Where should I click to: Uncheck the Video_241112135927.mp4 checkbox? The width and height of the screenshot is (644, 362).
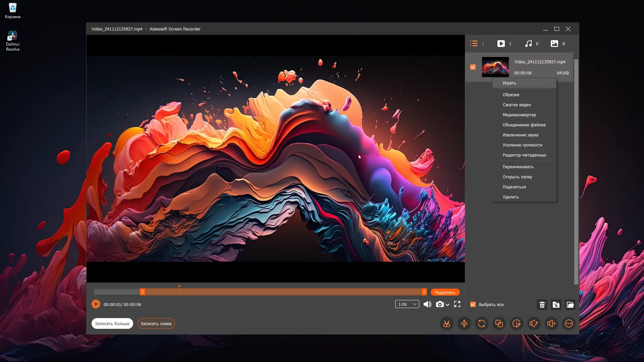(x=473, y=67)
